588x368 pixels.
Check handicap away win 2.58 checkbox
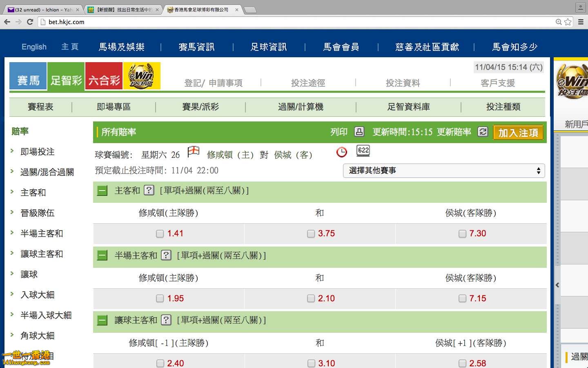[462, 363]
